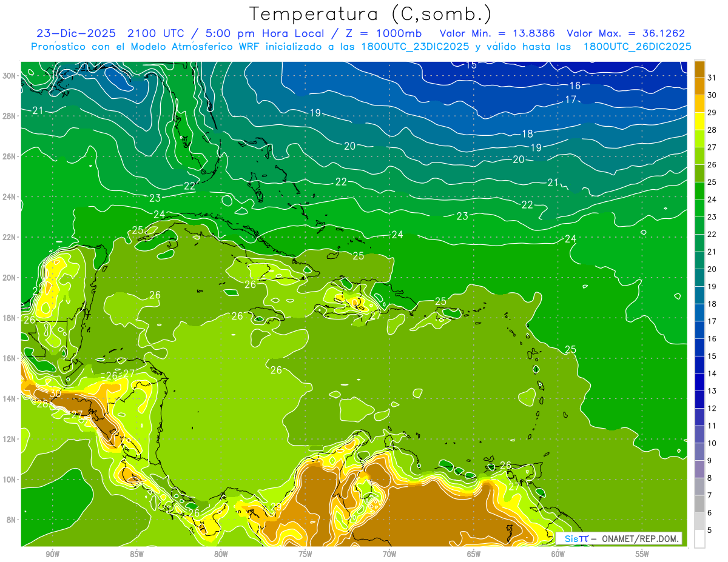Click the '28N' latitude axis label
Screen dimensions: 728x562
point(10,116)
